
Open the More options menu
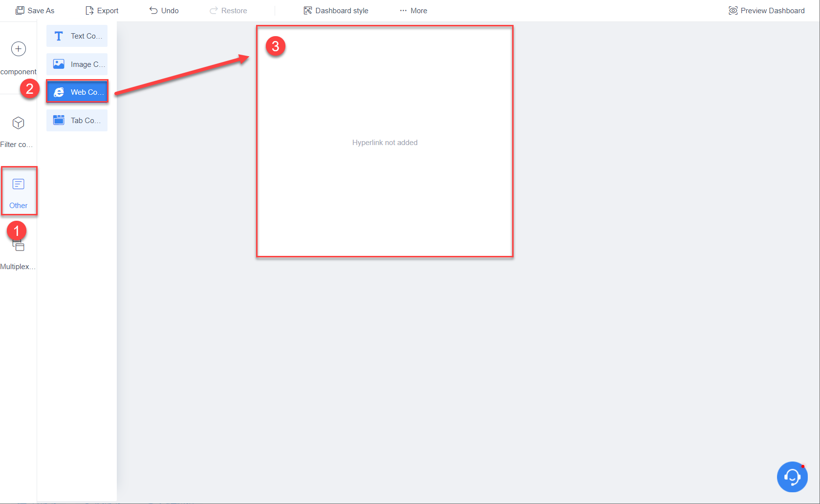point(413,10)
